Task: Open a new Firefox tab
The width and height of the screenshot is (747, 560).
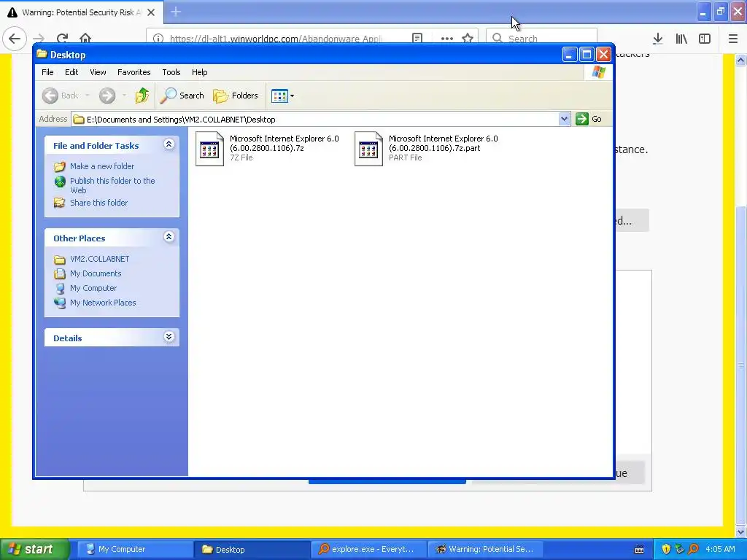Action: (176, 12)
